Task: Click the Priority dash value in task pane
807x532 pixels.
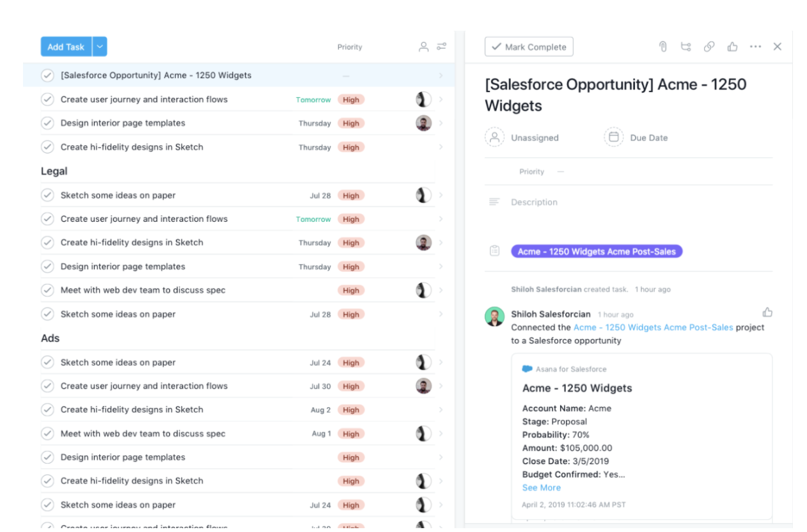Action: click(x=561, y=171)
